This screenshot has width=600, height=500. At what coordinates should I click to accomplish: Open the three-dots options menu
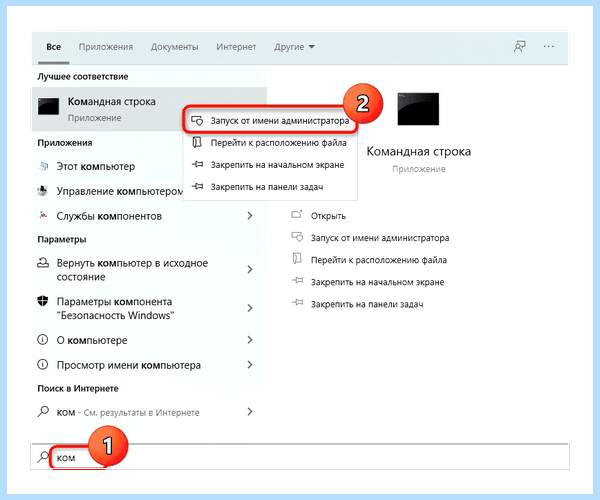point(548,47)
